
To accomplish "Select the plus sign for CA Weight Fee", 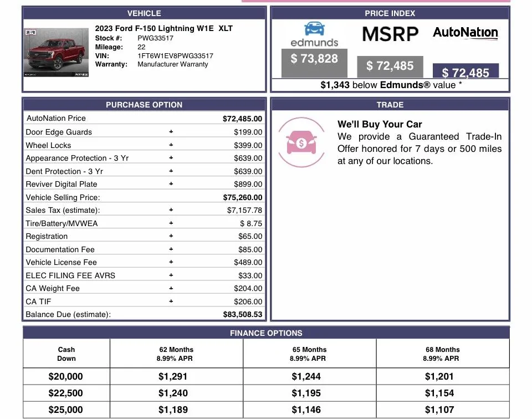I will [171, 288].
